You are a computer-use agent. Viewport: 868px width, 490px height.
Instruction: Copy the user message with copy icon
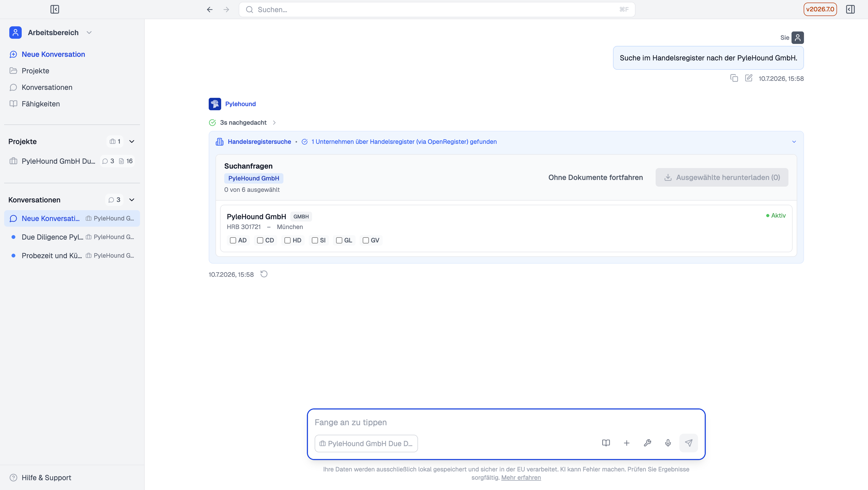pos(734,78)
